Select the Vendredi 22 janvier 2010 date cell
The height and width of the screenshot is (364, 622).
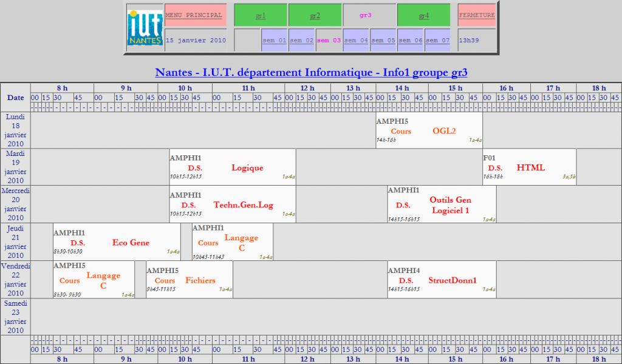[x=15, y=279]
